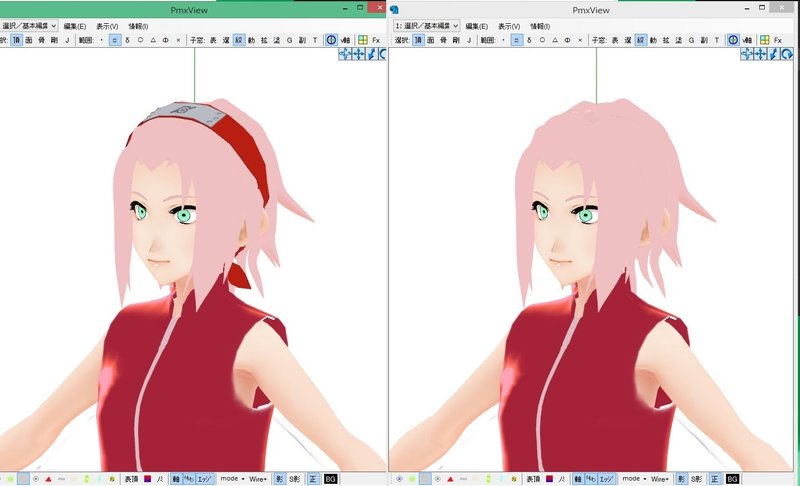Choose triangle range selection in right window

pyautogui.click(x=555, y=40)
